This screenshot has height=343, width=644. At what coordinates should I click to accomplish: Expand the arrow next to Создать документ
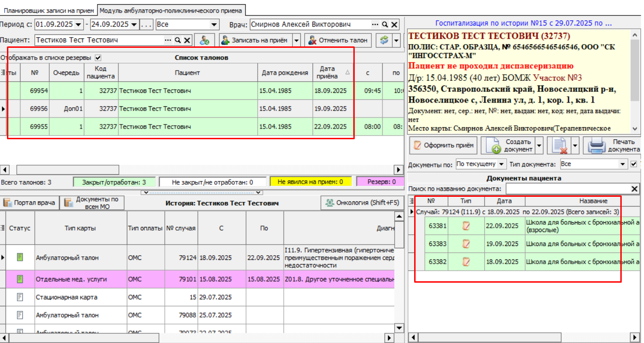pyautogui.click(x=539, y=146)
